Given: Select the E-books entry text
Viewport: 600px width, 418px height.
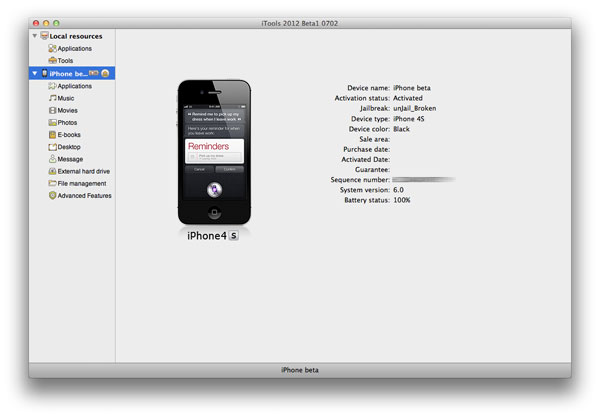Looking at the screenshot, I should tap(69, 135).
